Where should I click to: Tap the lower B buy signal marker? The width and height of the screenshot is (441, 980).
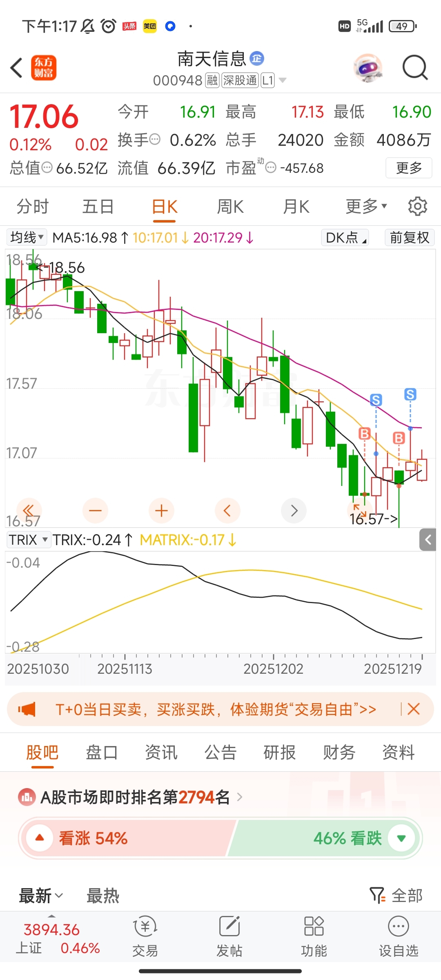[x=399, y=438]
